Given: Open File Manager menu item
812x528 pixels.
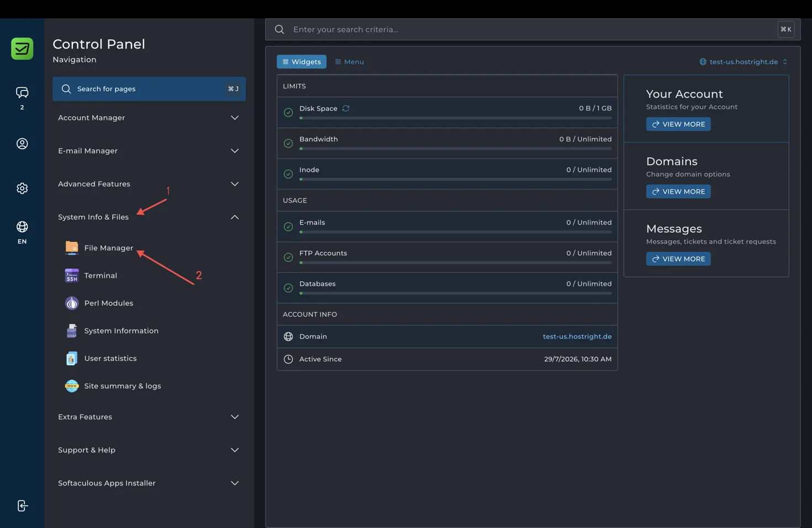Looking at the screenshot, I should (x=109, y=248).
